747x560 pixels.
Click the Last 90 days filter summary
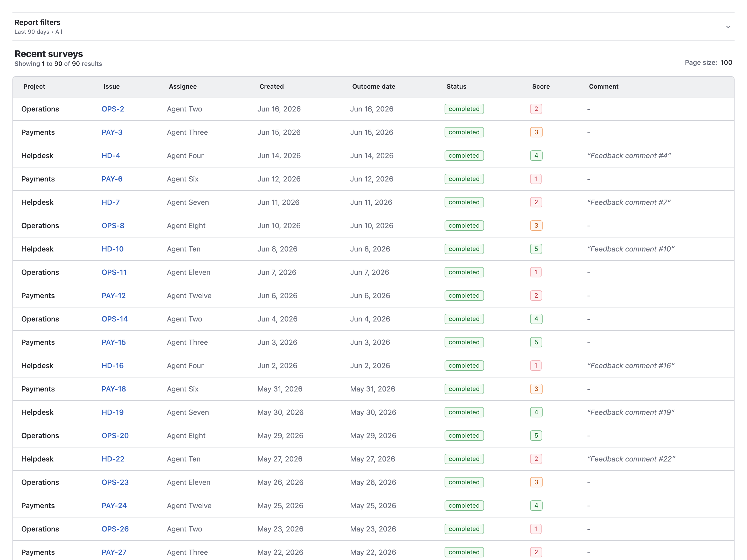(x=38, y=32)
